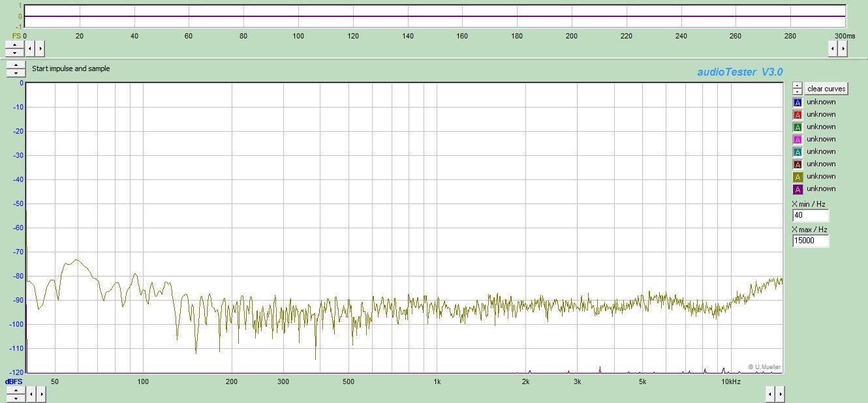Click the olive curve A icon
Screen dimensions: 868x403
(798, 177)
